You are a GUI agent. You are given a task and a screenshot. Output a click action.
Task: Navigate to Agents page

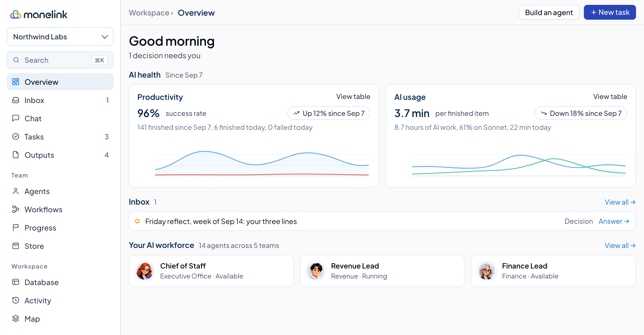60,191
